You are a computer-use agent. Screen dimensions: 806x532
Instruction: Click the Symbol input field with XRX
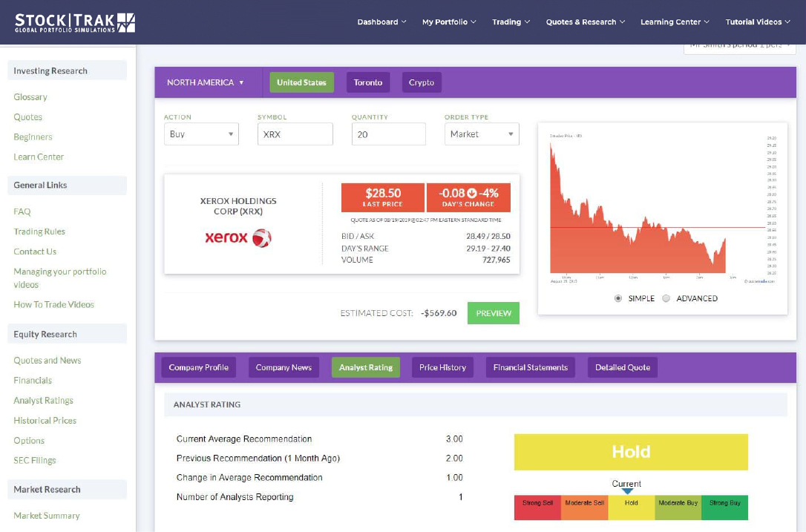pyautogui.click(x=295, y=134)
